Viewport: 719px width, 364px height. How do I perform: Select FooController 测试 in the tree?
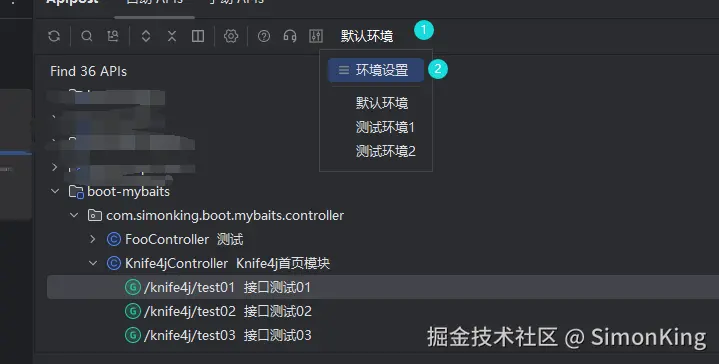tap(184, 239)
